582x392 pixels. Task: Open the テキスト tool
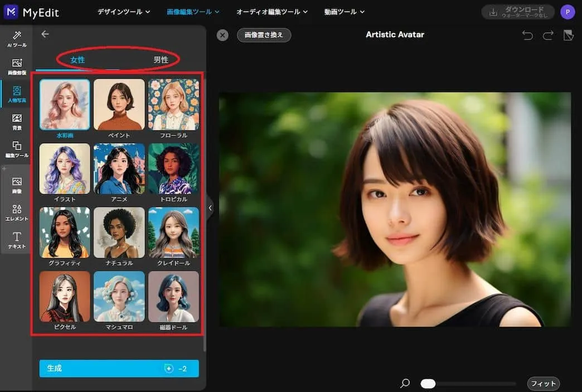[16, 239]
